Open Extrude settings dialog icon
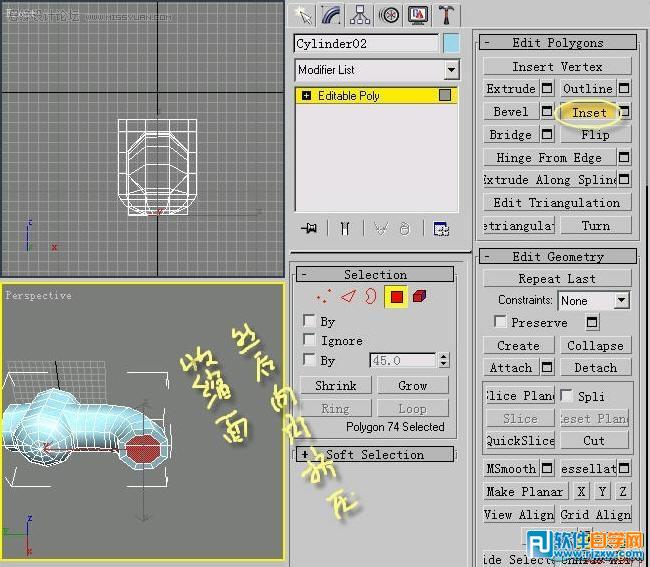This screenshot has width=650, height=567. click(547, 88)
